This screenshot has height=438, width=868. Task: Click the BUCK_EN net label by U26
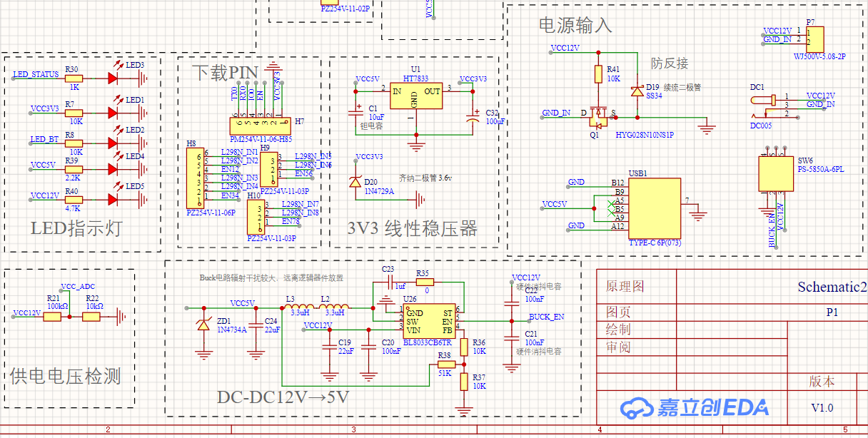pos(546,316)
